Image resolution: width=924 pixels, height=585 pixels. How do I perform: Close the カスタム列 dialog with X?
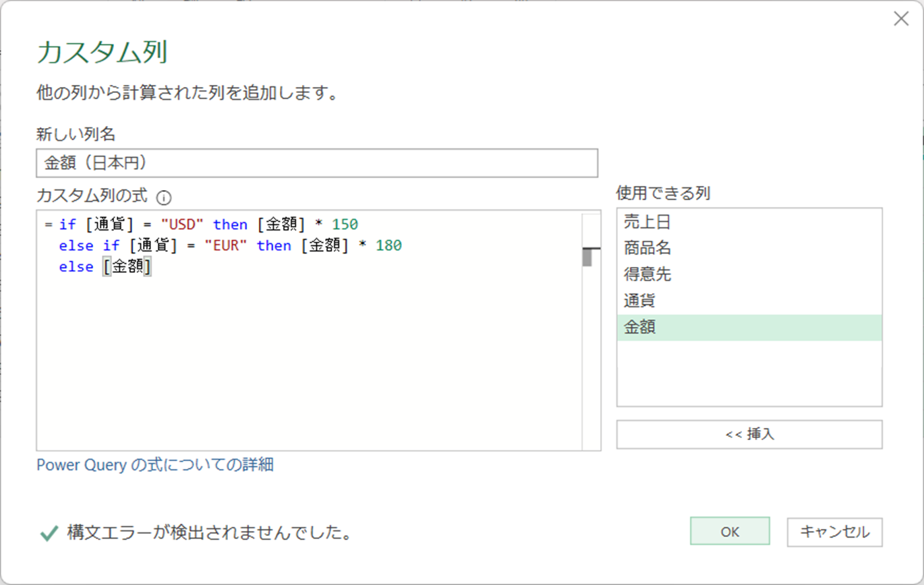pyautogui.click(x=900, y=19)
